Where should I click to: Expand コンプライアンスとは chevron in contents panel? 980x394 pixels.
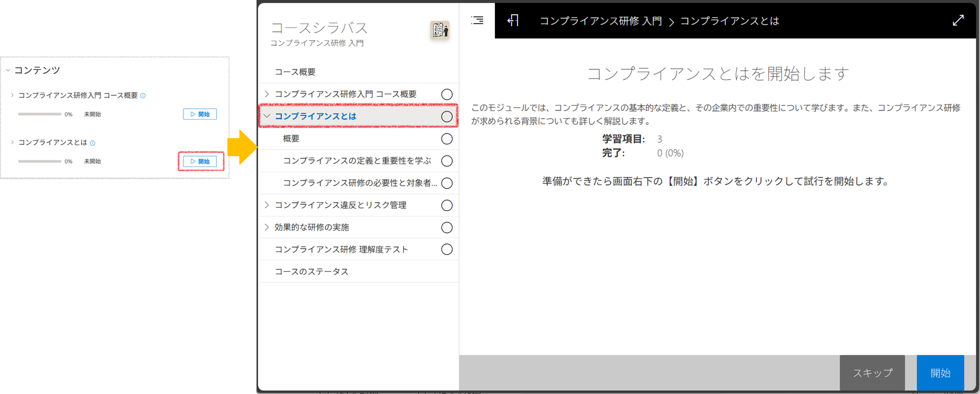click(12, 142)
